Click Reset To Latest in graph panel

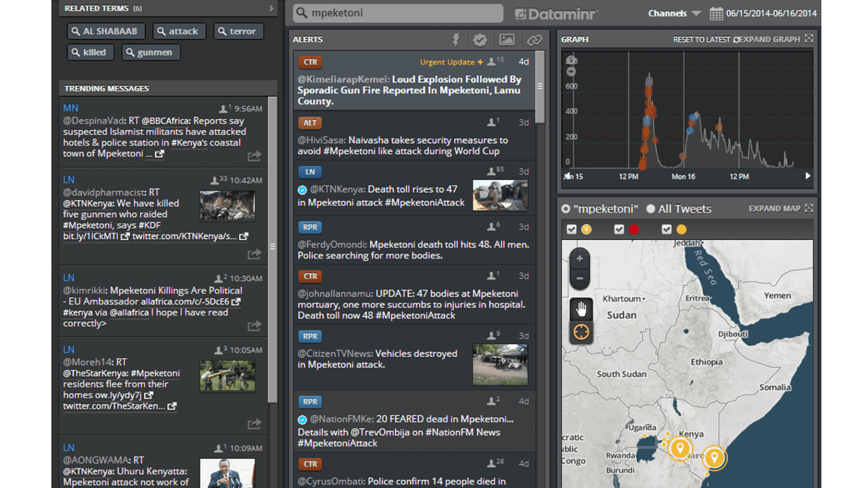pyautogui.click(x=701, y=39)
